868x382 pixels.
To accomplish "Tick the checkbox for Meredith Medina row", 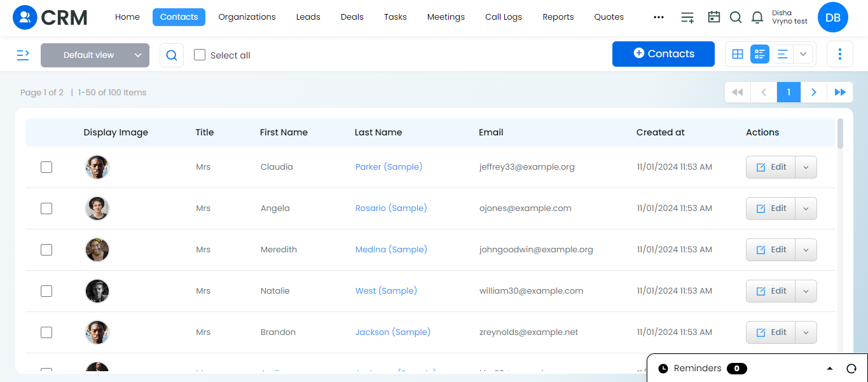I will [46, 250].
